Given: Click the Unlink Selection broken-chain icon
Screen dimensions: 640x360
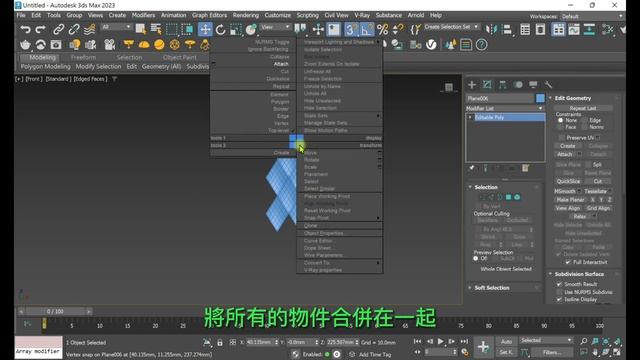Looking at the screenshot, I should click(x=74, y=29).
